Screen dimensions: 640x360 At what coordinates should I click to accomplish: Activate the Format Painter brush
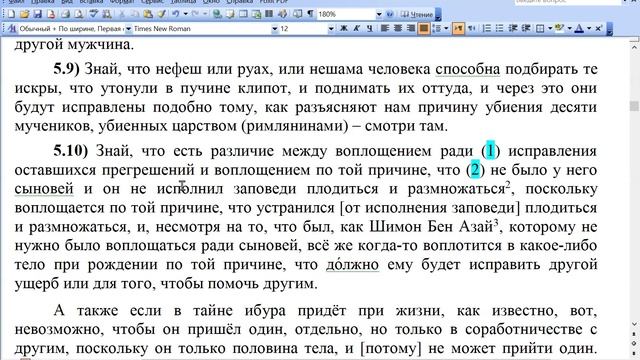tap(162, 14)
